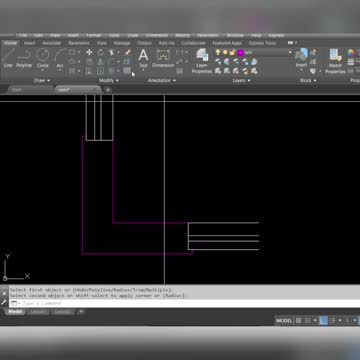360x360 pixels.
Task: Select the Rectangle tool in Draw panel
Action: coord(72,52)
